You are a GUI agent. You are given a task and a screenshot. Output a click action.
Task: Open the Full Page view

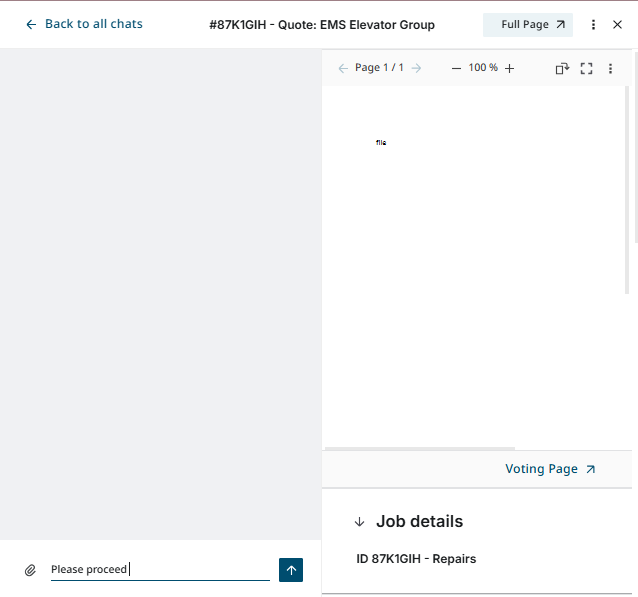(x=527, y=24)
